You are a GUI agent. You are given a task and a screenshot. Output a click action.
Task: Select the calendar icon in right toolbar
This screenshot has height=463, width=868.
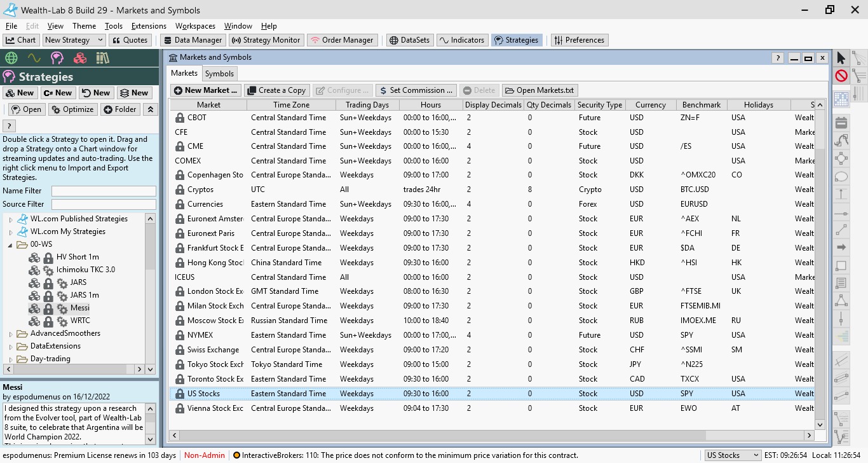pos(841,123)
